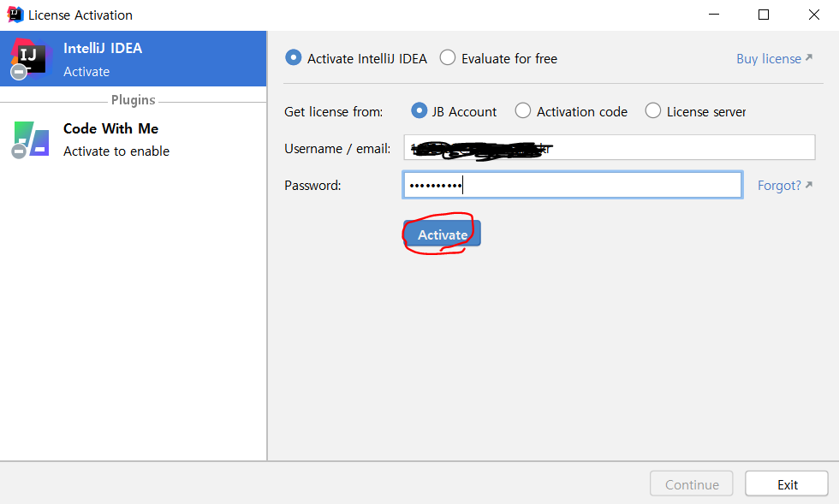Click the 'Activate to enable' text
Screen dimensions: 839x504
point(116,151)
